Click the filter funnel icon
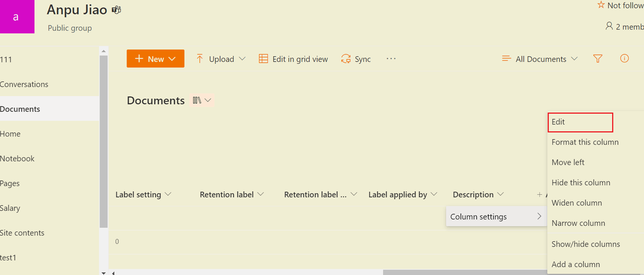The image size is (644, 275). click(x=598, y=58)
